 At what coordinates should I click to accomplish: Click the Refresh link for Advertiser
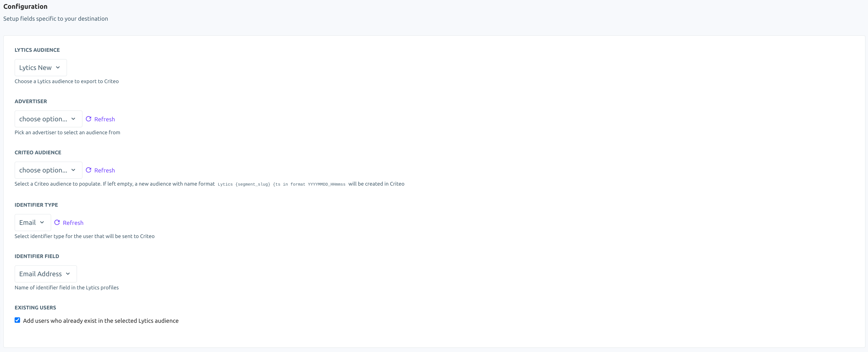[x=104, y=119]
